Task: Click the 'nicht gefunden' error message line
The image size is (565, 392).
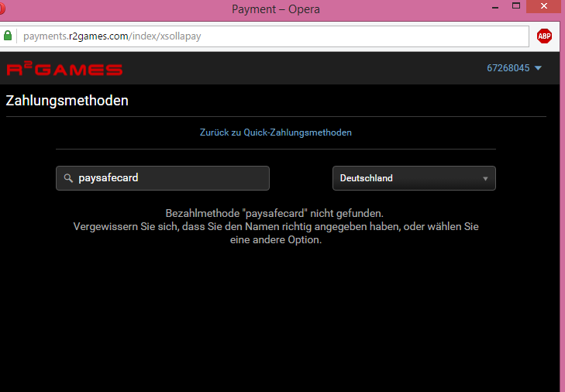Action: click(275, 213)
